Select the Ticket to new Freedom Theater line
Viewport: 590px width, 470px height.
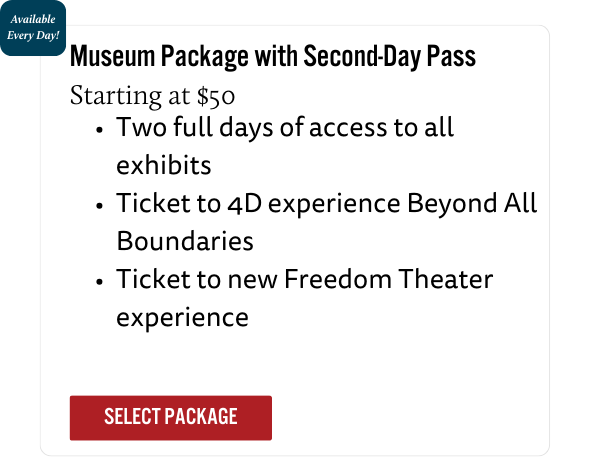(304, 280)
